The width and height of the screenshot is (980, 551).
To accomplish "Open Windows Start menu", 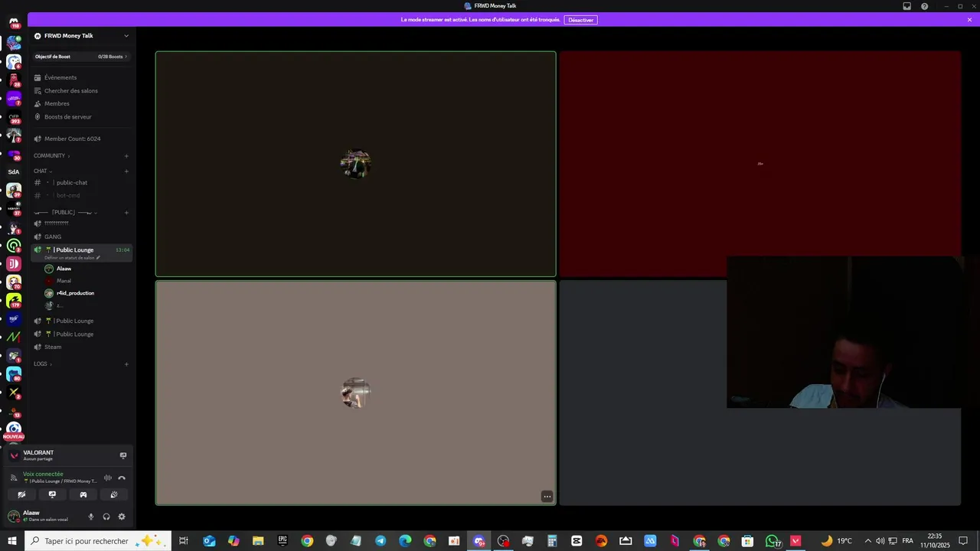I will (12, 541).
